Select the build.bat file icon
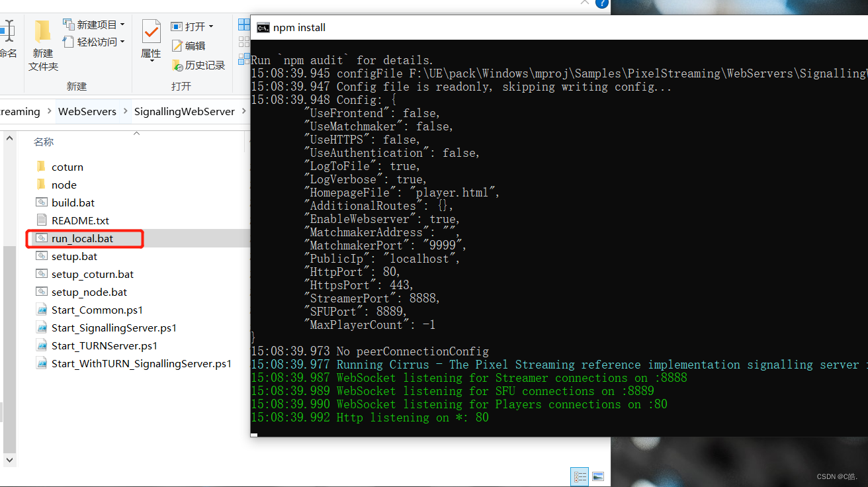This screenshot has height=487, width=868. pyautogui.click(x=41, y=202)
